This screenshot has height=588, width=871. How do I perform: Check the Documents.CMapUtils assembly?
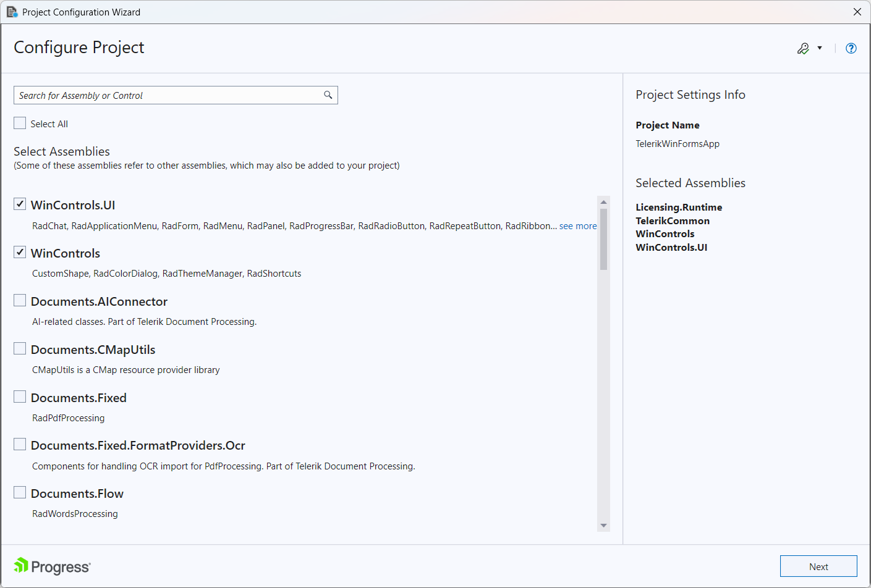[19, 348]
